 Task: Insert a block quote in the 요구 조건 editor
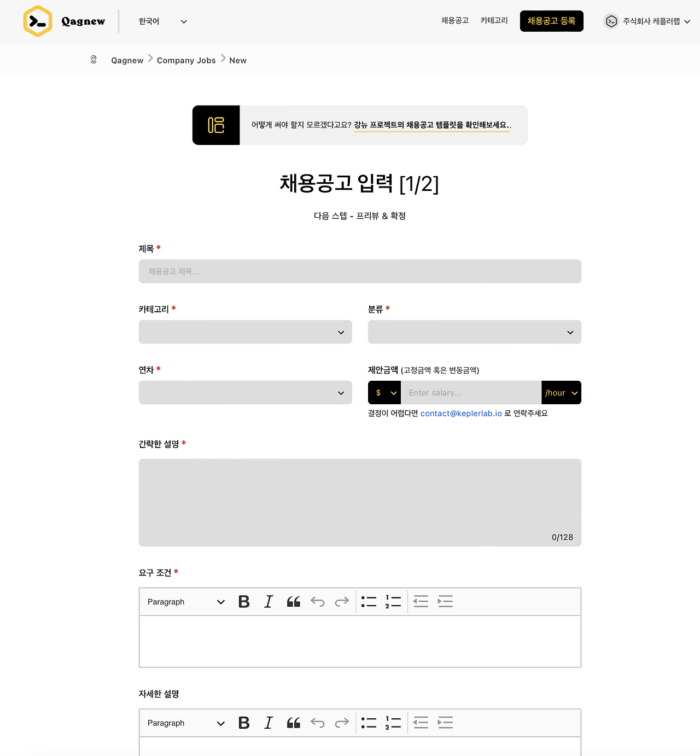pyautogui.click(x=293, y=601)
